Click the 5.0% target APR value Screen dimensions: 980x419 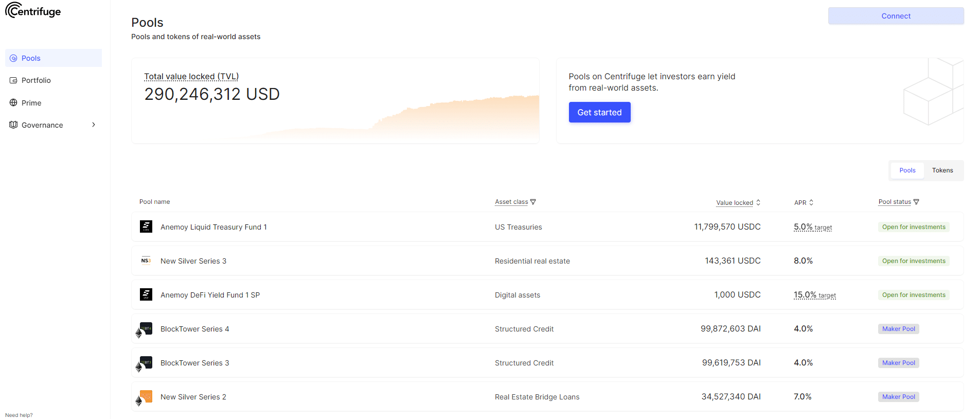coord(813,227)
